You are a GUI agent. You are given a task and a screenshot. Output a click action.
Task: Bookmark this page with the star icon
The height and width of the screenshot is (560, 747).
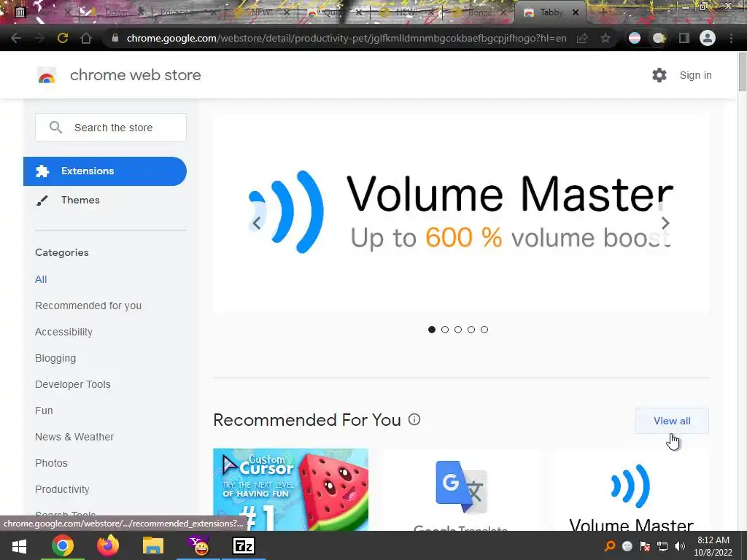coord(605,38)
